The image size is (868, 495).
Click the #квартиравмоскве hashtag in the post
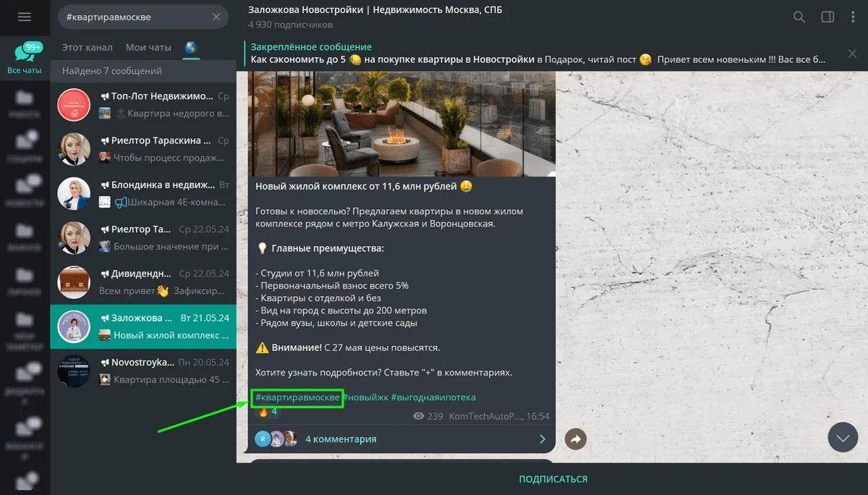pyautogui.click(x=297, y=397)
